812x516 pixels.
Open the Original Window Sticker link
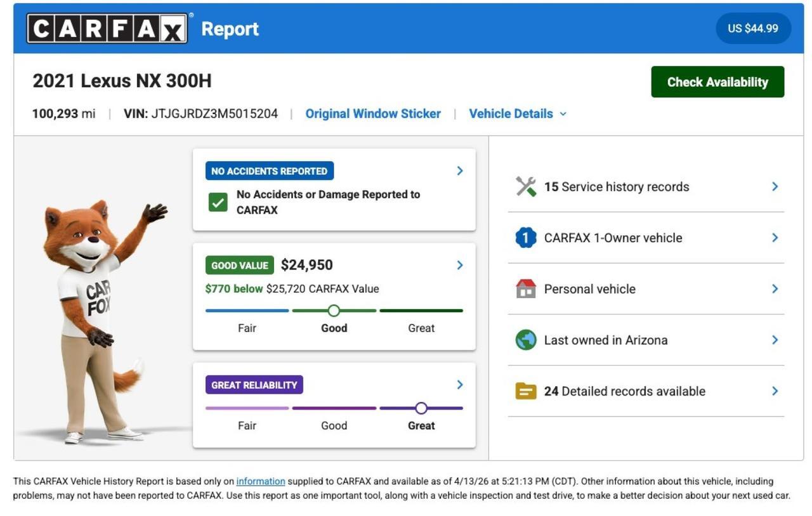(x=373, y=113)
